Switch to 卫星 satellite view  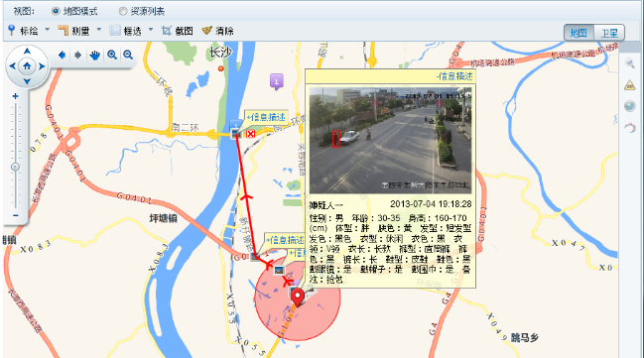pos(609,33)
